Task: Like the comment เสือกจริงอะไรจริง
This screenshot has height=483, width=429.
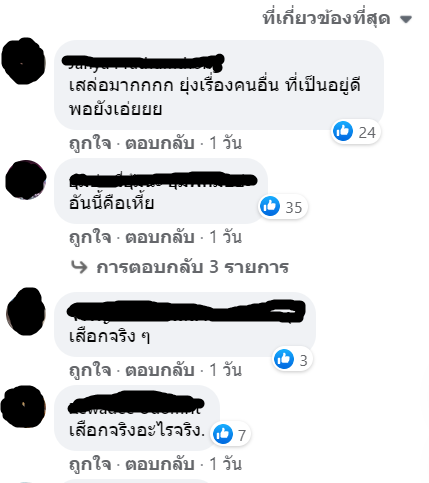Action: click(90, 464)
